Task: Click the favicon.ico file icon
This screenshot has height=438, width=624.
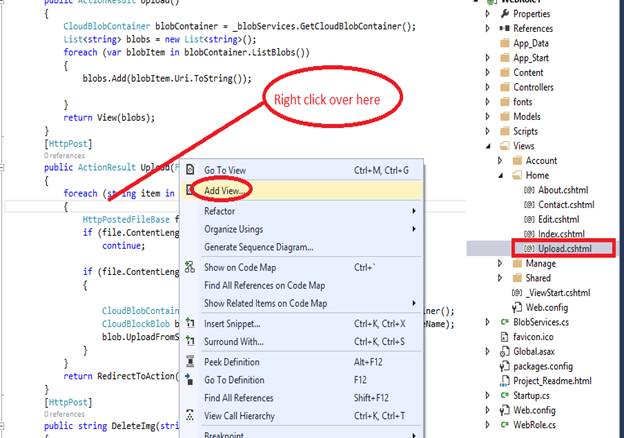Action: pyautogui.click(x=504, y=337)
